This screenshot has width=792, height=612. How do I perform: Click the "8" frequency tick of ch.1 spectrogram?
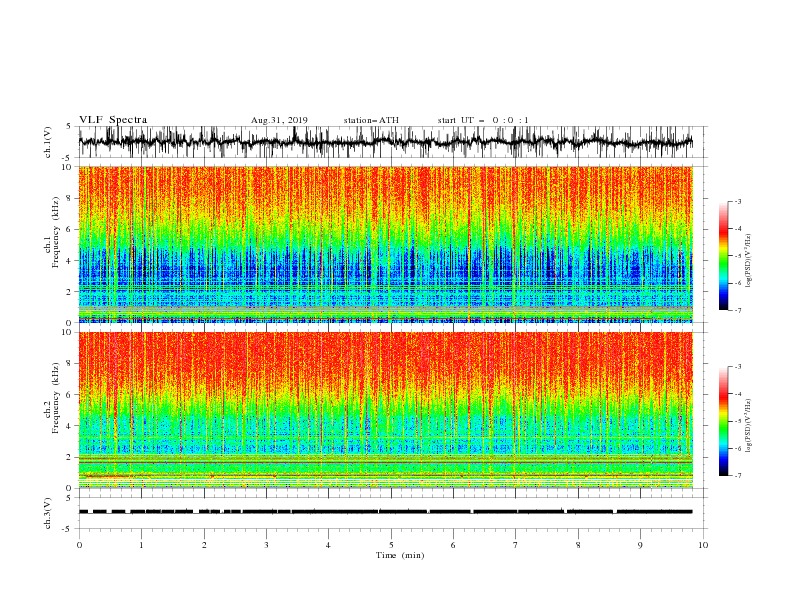click(x=70, y=198)
